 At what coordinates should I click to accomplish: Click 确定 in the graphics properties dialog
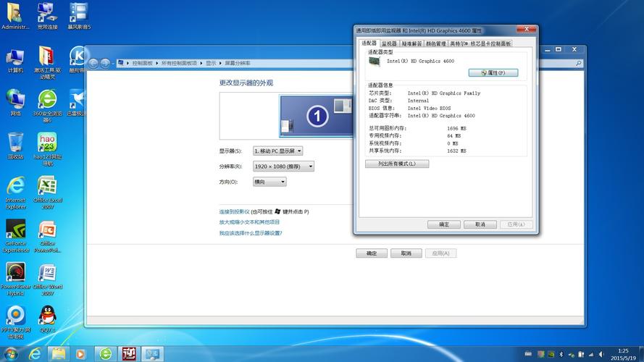point(444,224)
